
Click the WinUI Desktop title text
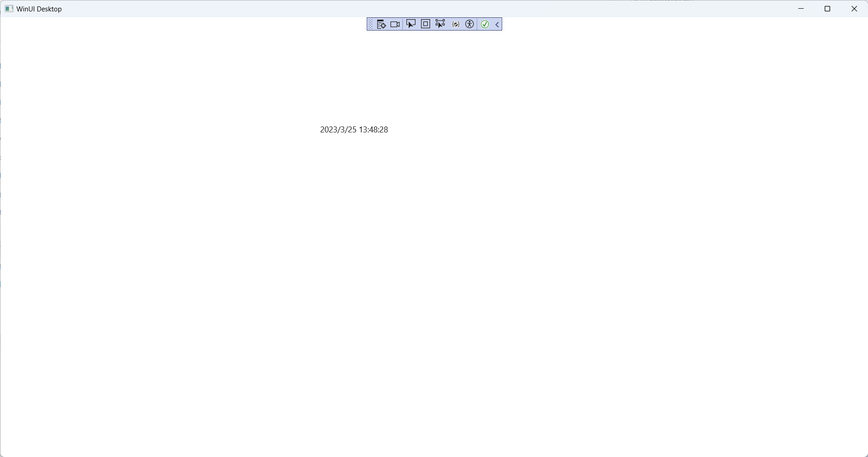[39, 9]
